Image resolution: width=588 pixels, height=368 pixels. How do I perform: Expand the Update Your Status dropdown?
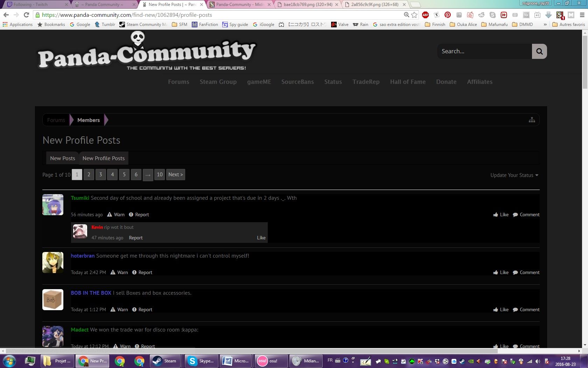click(514, 175)
